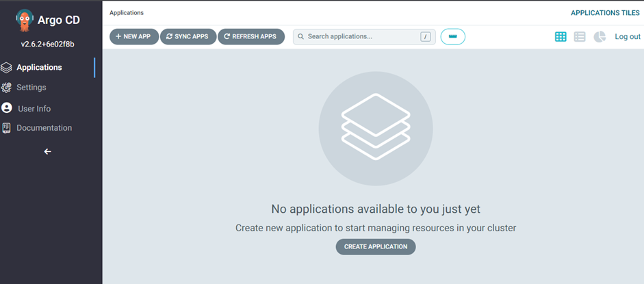Click the magnifier icon in search box

(x=300, y=36)
